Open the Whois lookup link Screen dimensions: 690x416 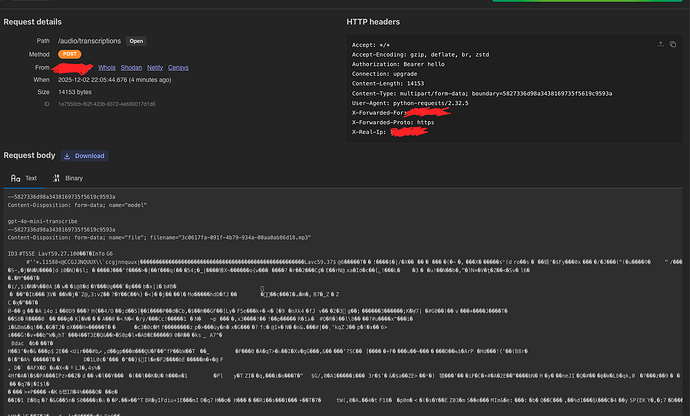107,67
